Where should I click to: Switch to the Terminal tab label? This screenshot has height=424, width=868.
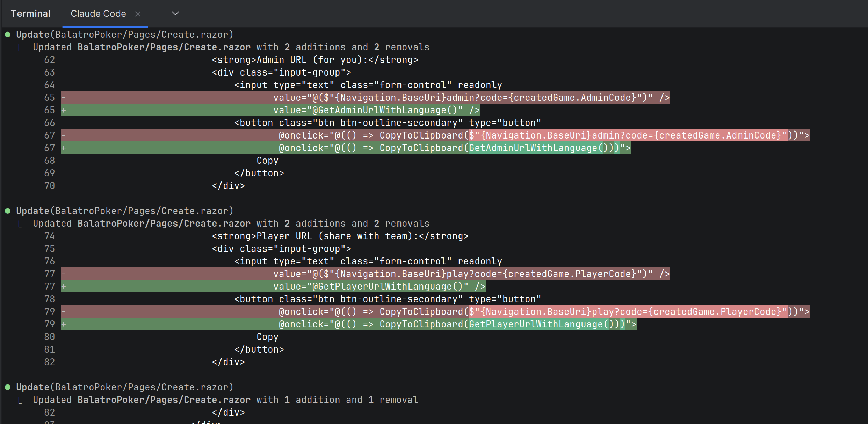31,14
